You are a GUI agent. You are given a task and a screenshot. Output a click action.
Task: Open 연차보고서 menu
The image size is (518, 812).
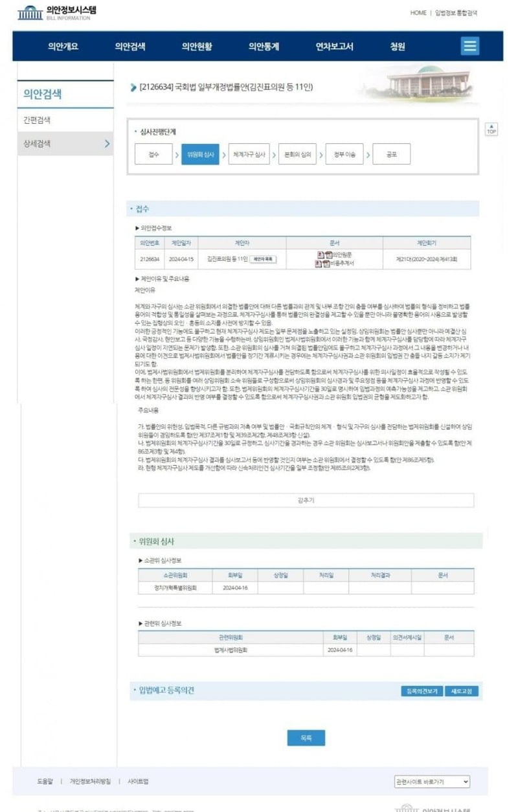tap(334, 47)
